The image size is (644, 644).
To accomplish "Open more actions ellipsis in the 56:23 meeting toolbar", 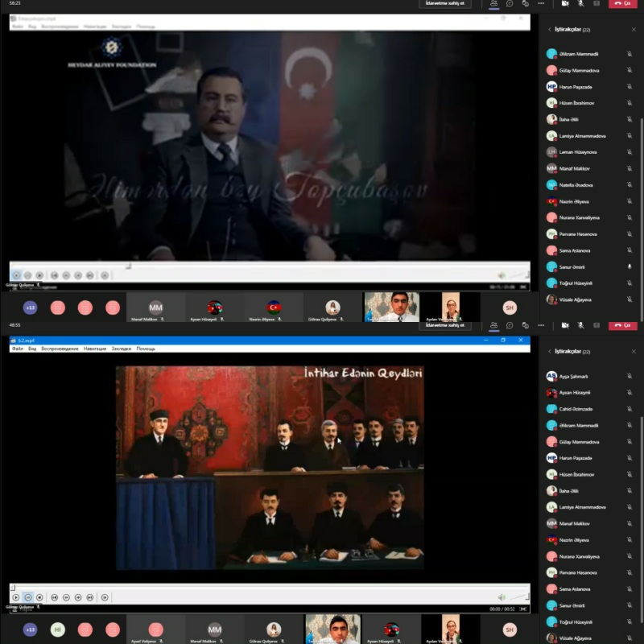I will (x=541, y=3).
